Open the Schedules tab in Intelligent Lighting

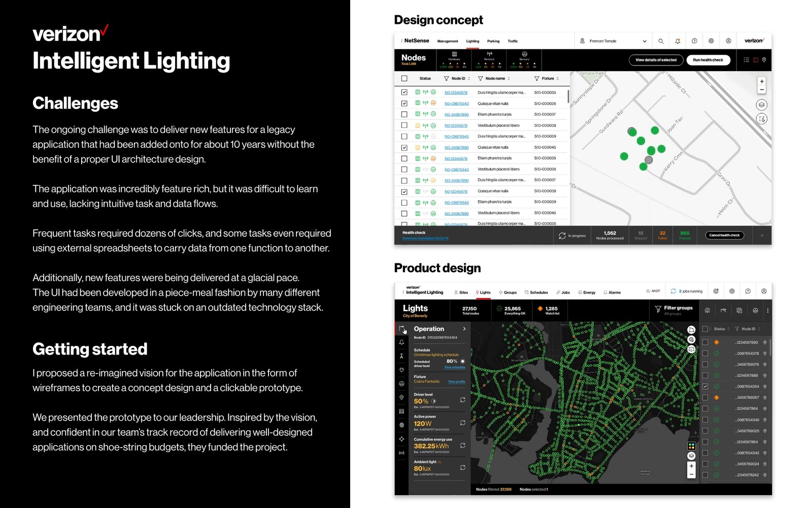(536, 293)
